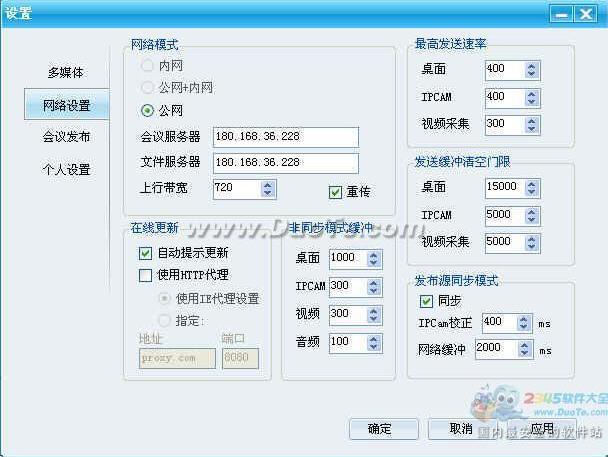The width and height of the screenshot is (608, 457).
Task: Select 使用IE代理设置 radio button
Action: click(x=164, y=298)
